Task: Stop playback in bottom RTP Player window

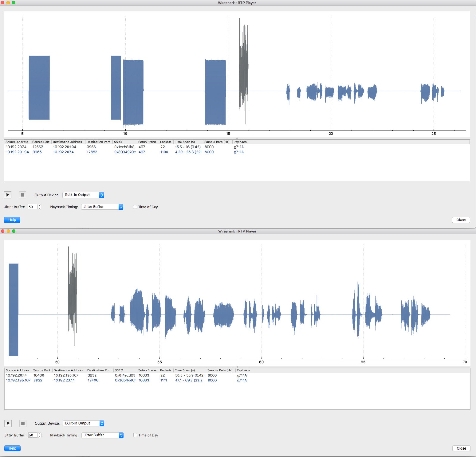Action: click(23, 423)
